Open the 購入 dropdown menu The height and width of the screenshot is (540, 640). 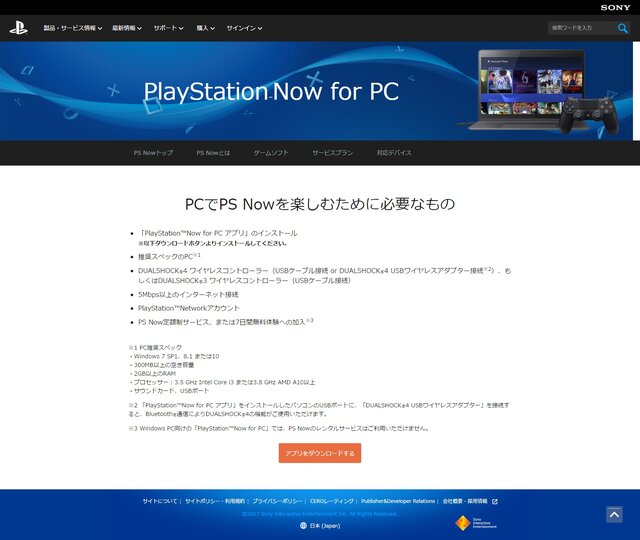point(205,28)
